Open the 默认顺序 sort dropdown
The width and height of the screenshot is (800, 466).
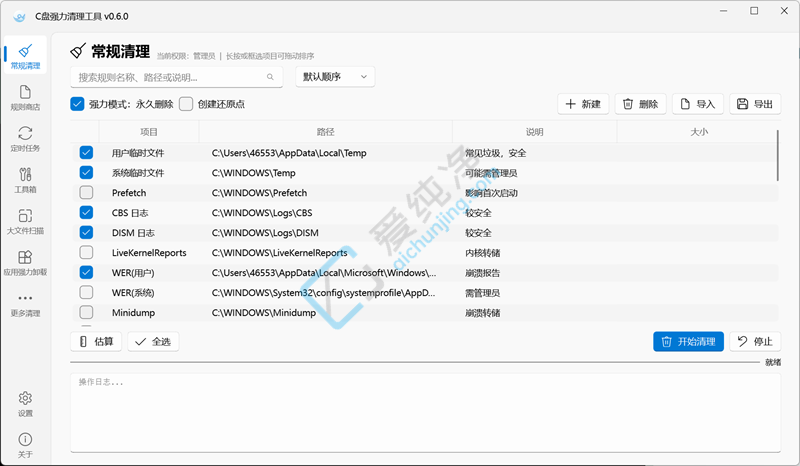(x=335, y=77)
